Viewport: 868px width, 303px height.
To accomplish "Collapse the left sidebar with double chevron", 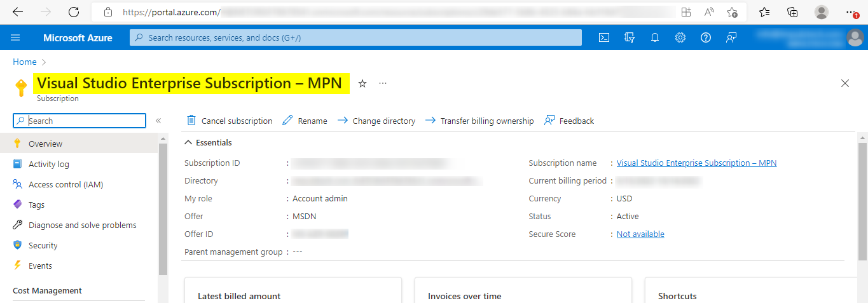I will point(158,121).
